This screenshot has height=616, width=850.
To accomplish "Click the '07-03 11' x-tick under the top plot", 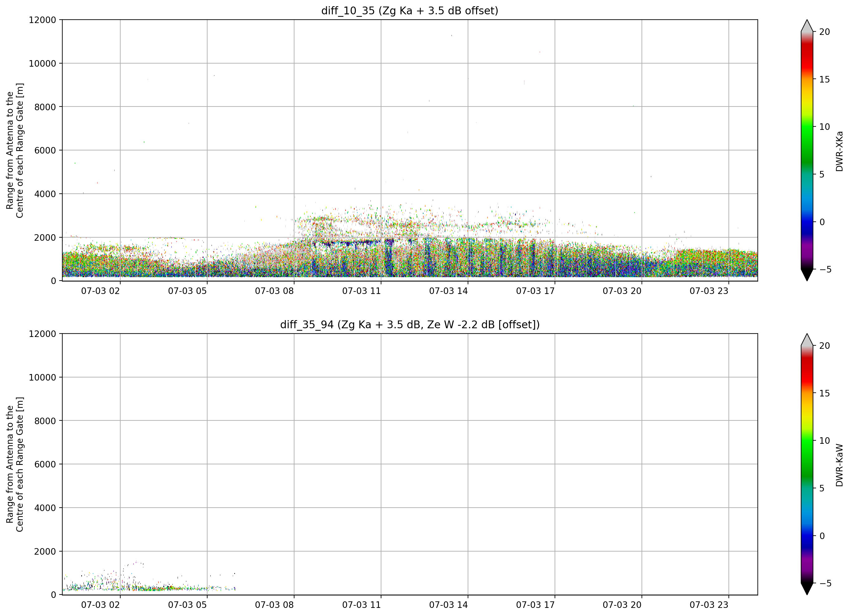I will [361, 291].
